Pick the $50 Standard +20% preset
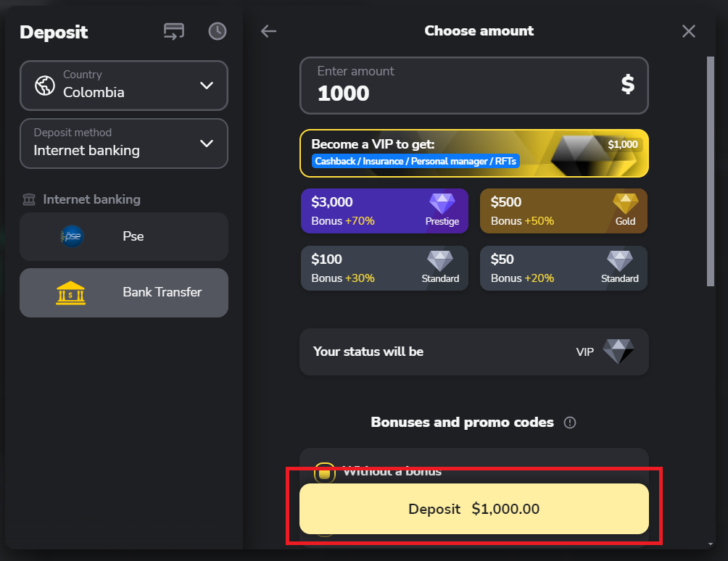Image resolution: width=728 pixels, height=561 pixels. pyautogui.click(x=563, y=268)
